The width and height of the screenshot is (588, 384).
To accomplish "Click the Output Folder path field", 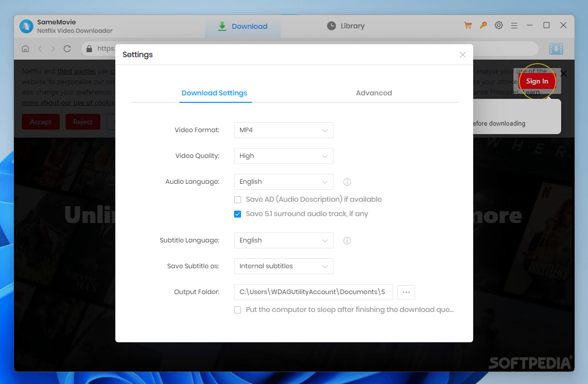I will pyautogui.click(x=313, y=292).
